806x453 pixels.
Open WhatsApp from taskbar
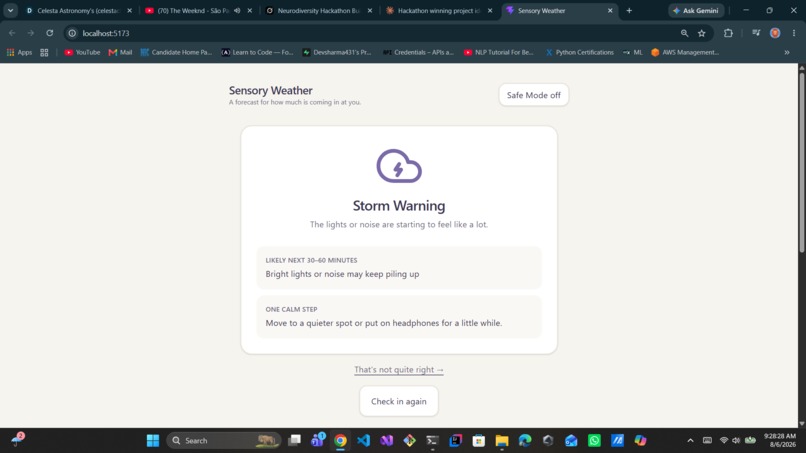pos(594,441)
